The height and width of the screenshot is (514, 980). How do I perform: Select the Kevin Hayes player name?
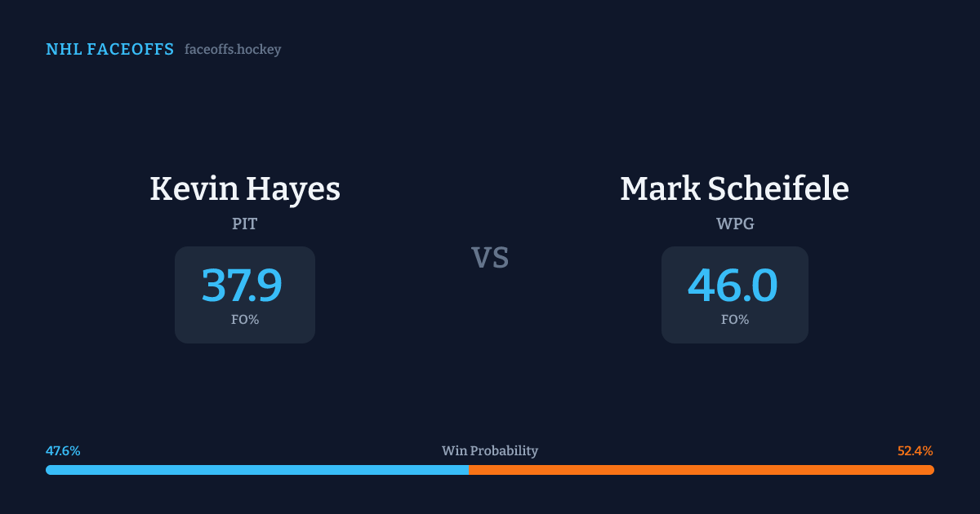tap(245, 189)
